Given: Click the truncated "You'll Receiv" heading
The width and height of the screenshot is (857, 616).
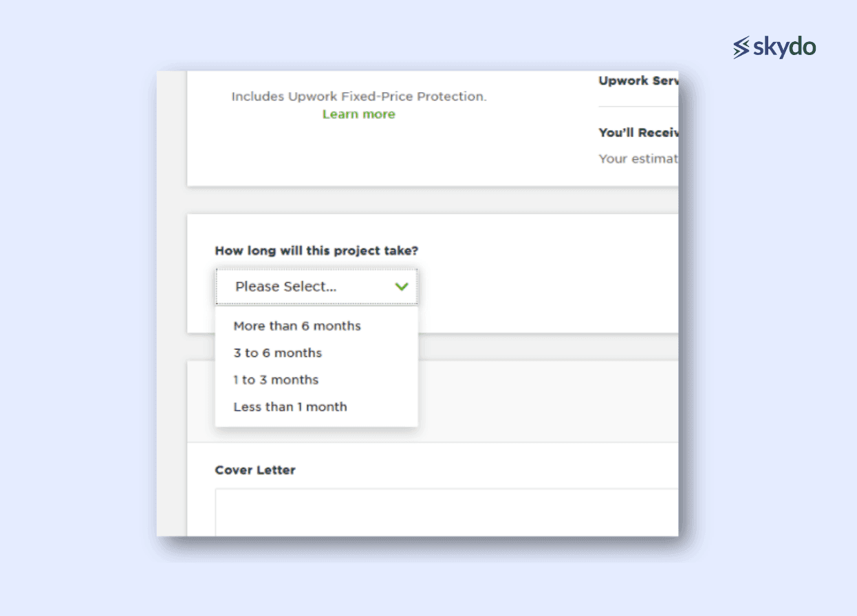Looking at the screenshot, I should 638,133.
